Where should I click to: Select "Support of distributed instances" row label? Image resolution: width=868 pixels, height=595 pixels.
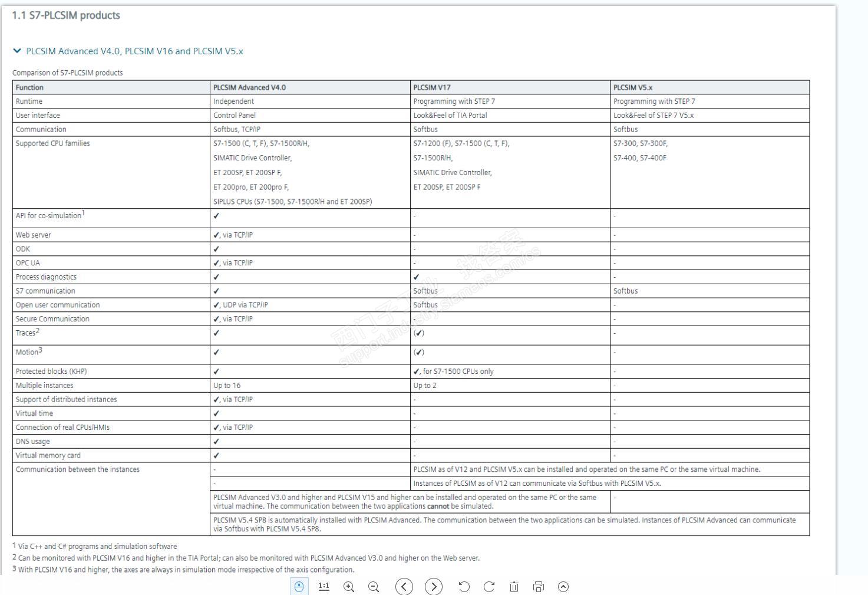point(66,400)
